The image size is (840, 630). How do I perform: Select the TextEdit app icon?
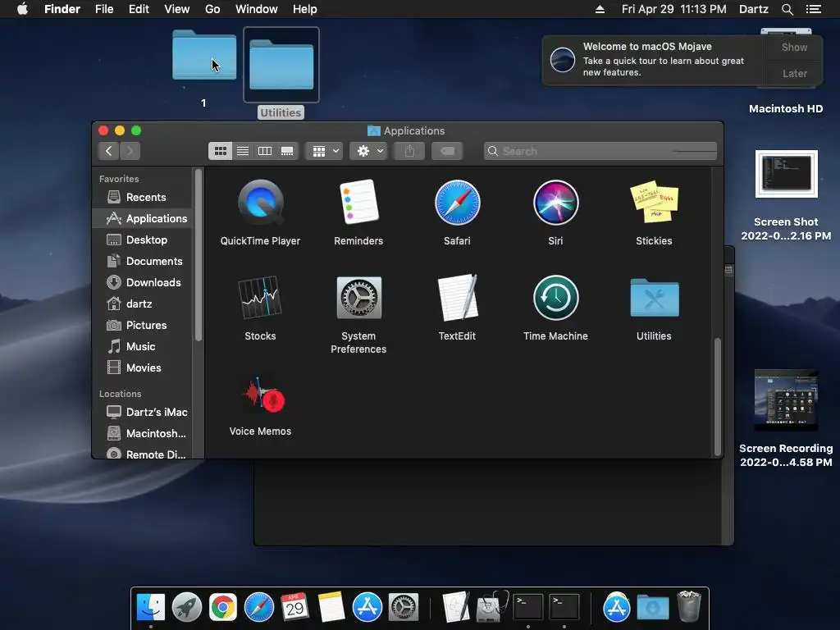(457, 297)
